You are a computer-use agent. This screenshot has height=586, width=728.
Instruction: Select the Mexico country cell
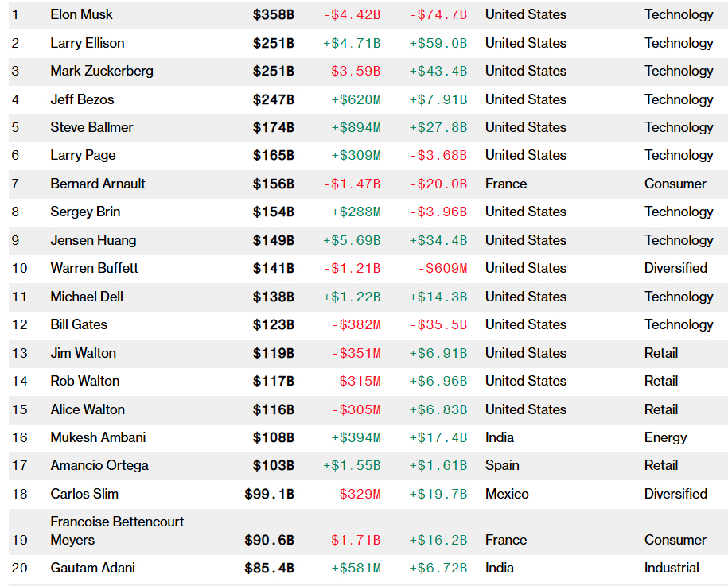point(507,494)
